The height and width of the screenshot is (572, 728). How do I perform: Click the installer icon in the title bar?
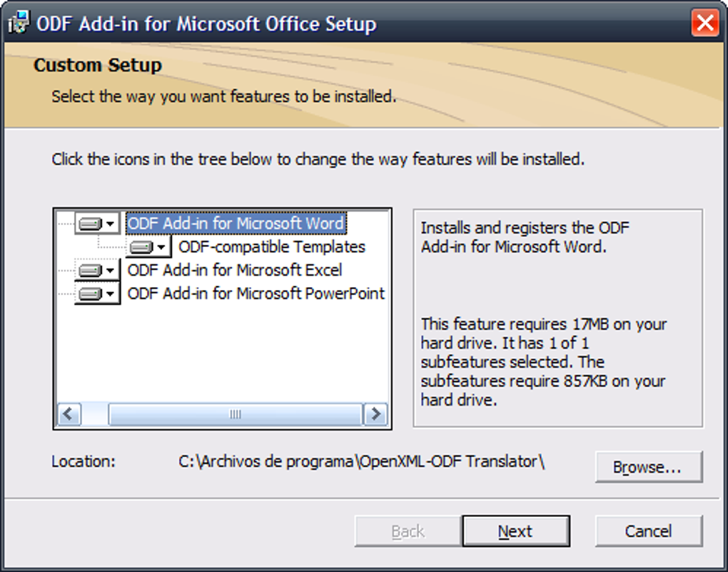(x=19, y=24)
